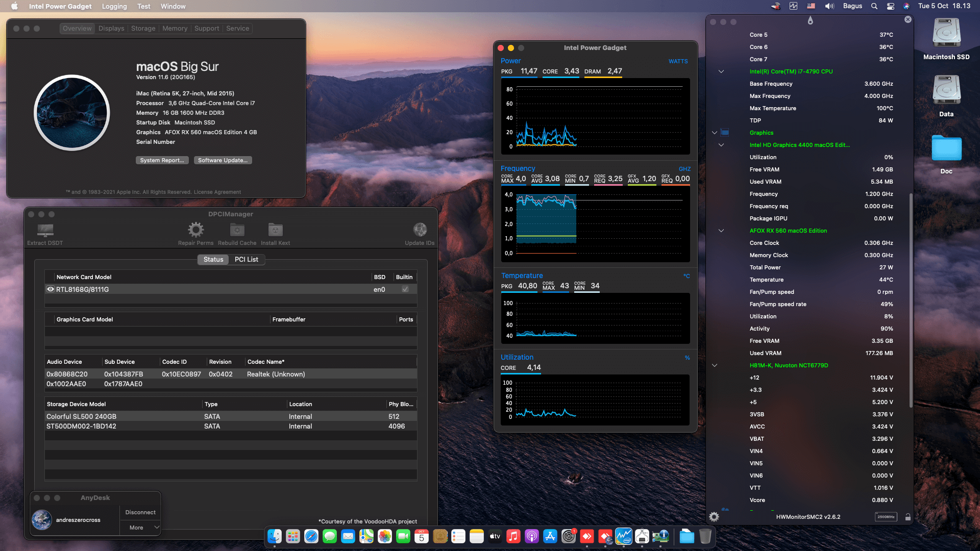Open the AnyDesk More dropdown

pos(140,528)
